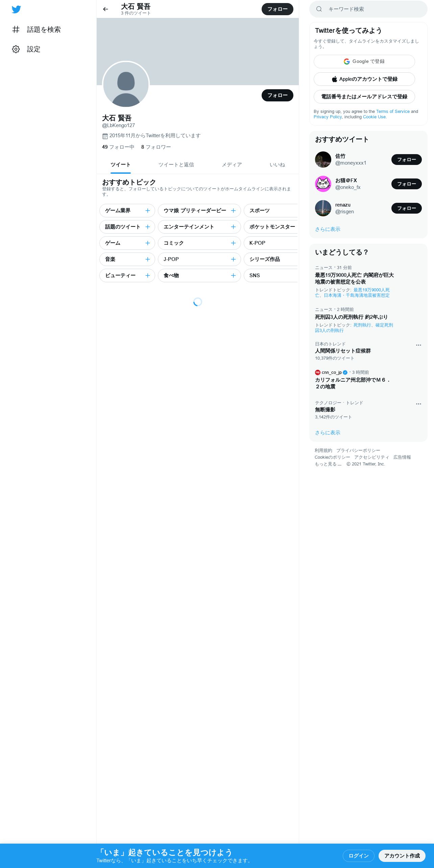The width and height of the screenshot is (434, 868).
Task: Open trend 無断撮影
Action: [325, 410]
